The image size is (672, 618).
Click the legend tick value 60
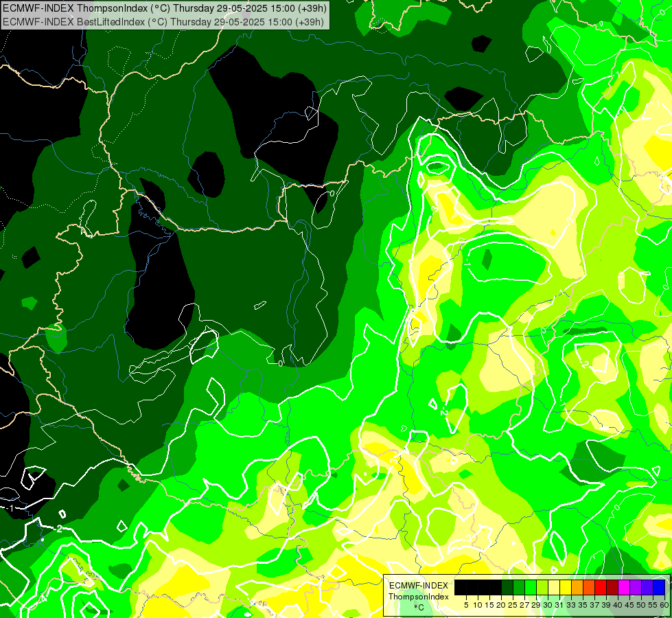pos(664,605)
